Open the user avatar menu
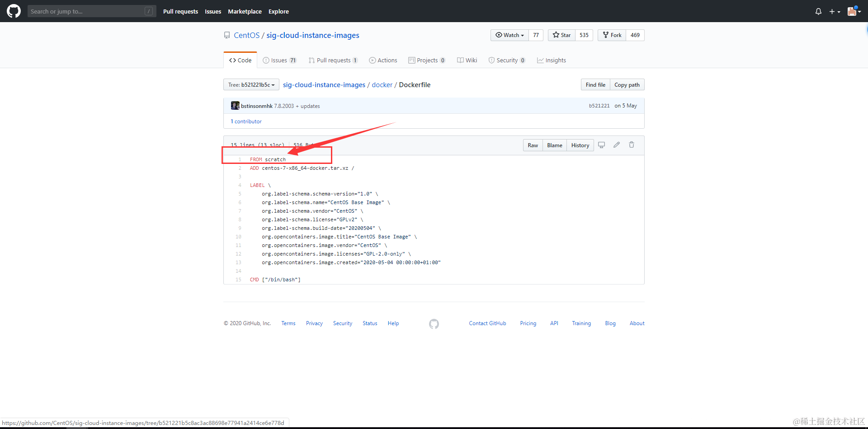 tap(854, 11)
